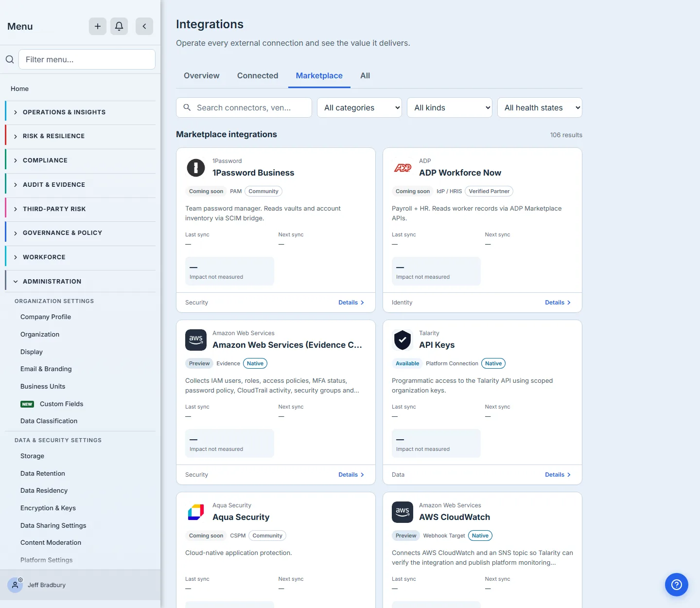
Task: Click the NEW badge next to Custom Fields
Action: click(27, 404)
